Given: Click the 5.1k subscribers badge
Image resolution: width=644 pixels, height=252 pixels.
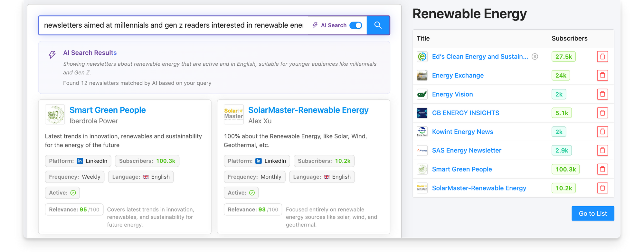Looking at the screenshot, I should 562,113.
